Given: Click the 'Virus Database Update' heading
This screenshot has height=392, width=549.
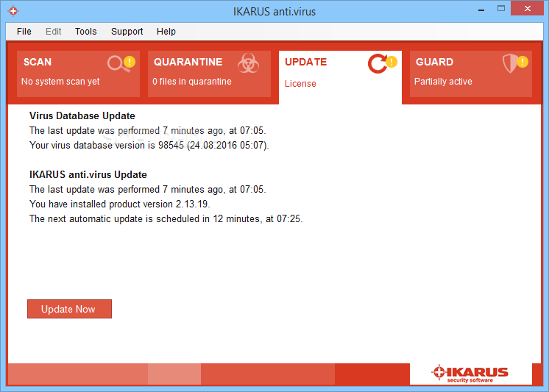Looking at the screenshot, I should [x=82, y=116].
